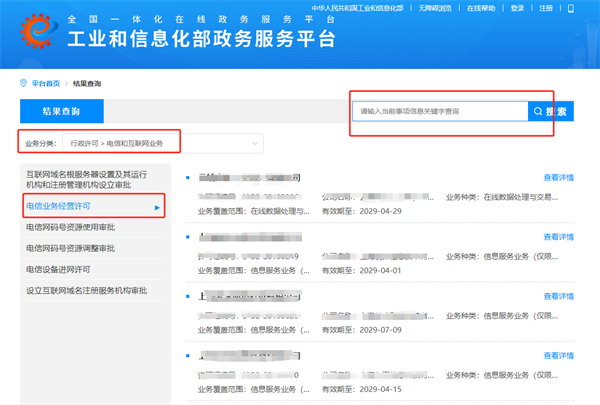
Task: View details of record expiring 2029-04-15
Action: click(x=559, y=356)
